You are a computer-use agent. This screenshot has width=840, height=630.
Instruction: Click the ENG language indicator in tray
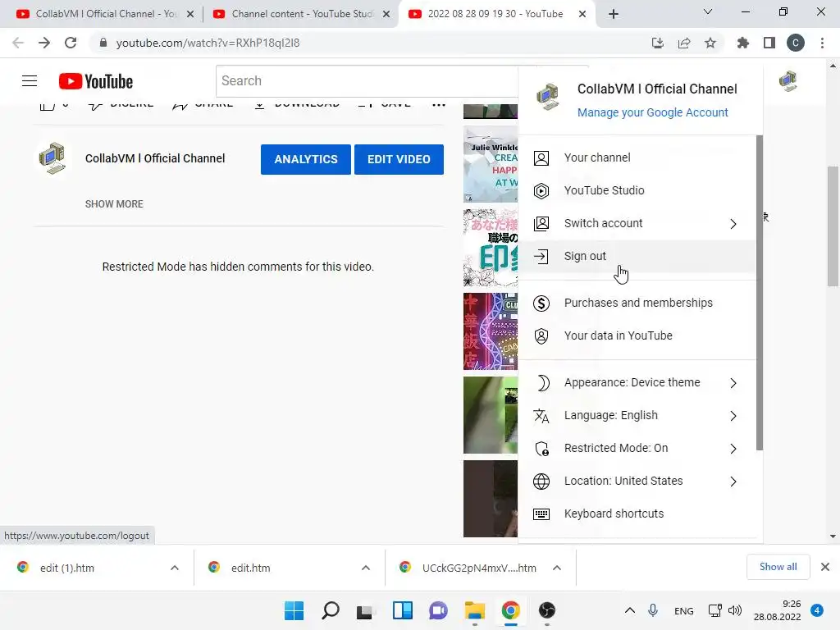[x=683, y=610]
